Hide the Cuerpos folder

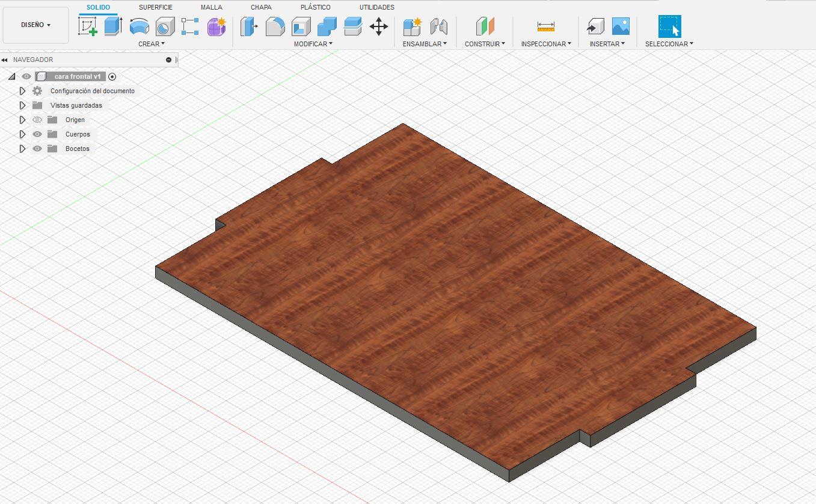click(37, 134)
